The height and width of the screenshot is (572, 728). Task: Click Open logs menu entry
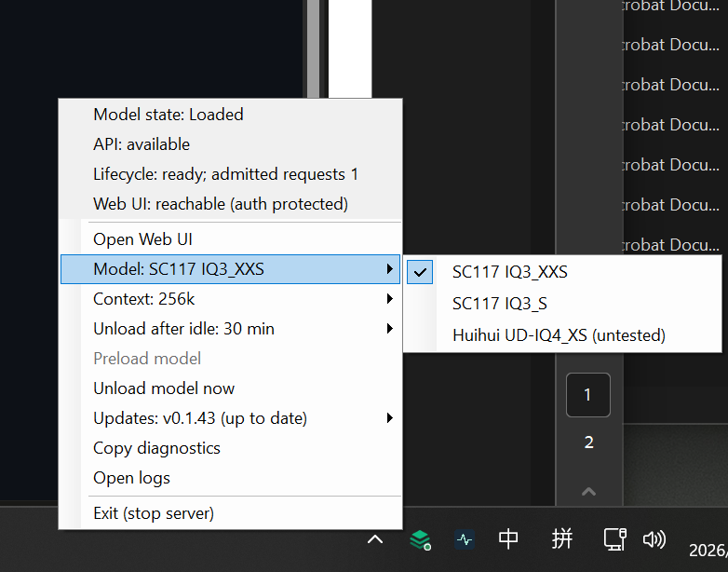[x=230, y=478]
